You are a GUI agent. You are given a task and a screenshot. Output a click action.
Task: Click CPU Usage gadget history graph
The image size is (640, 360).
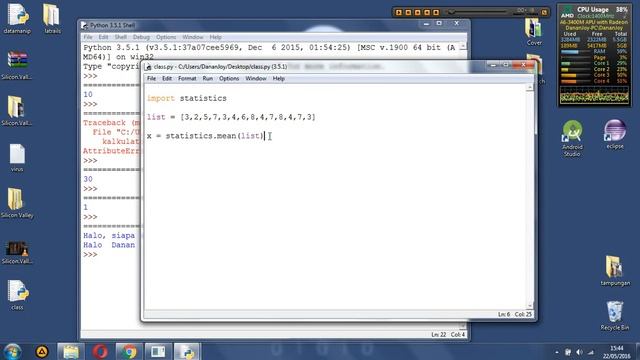(594, 95)
